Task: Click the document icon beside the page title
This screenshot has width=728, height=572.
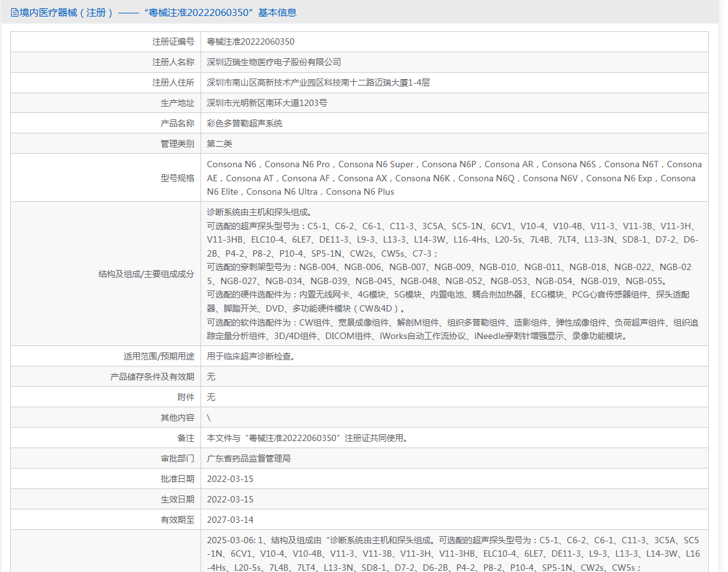Action: [15, 13]
